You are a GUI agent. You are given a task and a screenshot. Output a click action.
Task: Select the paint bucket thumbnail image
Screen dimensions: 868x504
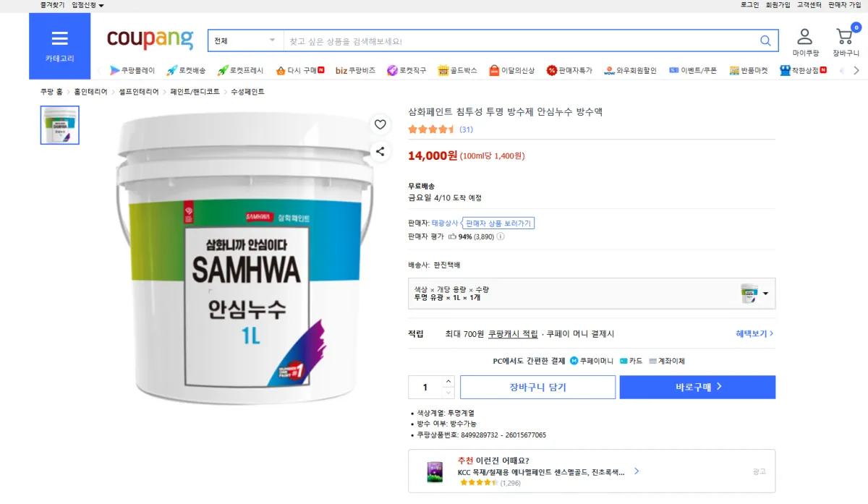coord(60,125)
